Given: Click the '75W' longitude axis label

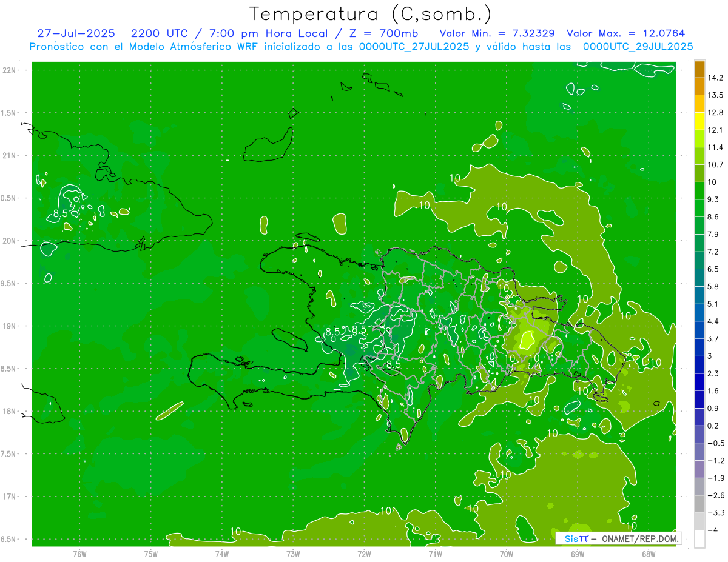Looking at the screenshot, I should [151, 555].
